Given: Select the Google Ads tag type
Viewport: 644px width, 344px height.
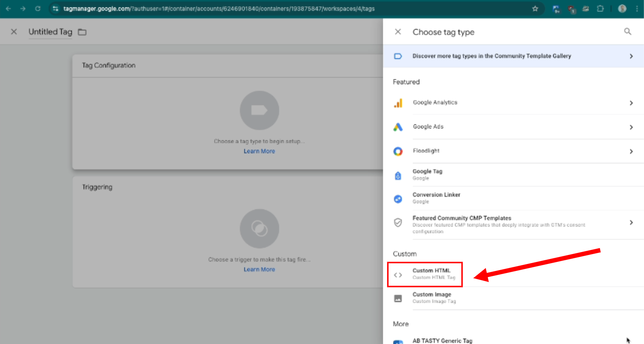Looking at the screenshot, I should [x=513, y=127].
